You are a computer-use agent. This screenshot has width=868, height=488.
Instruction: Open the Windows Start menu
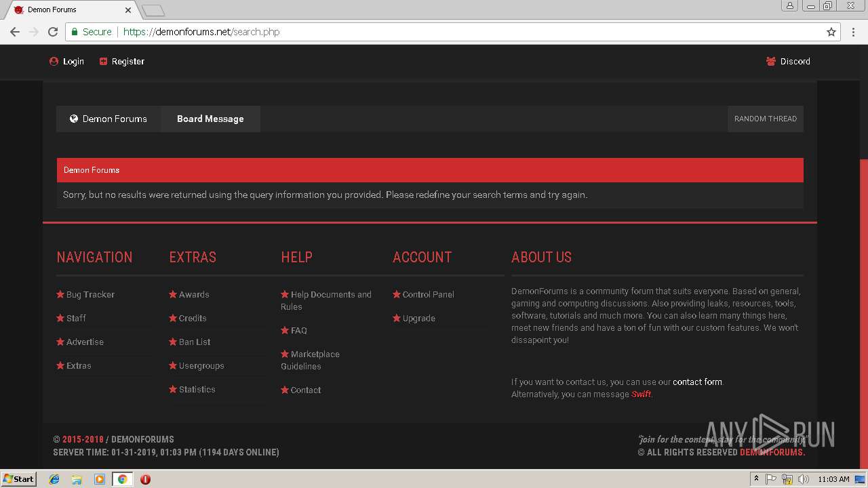pyautogui.click(x=19, y=479)
